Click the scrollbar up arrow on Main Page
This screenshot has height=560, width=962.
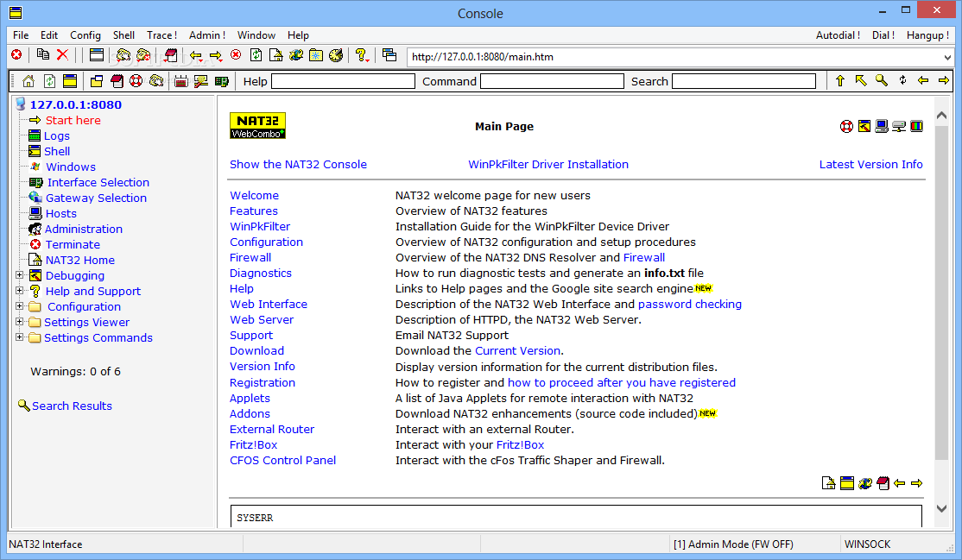click(942, 115)
